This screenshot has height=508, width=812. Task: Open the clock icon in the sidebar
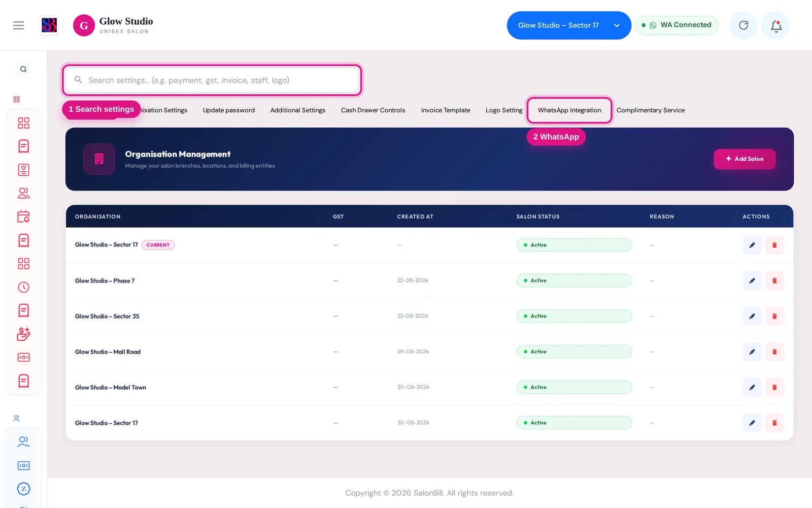click(x=23, y=288)
